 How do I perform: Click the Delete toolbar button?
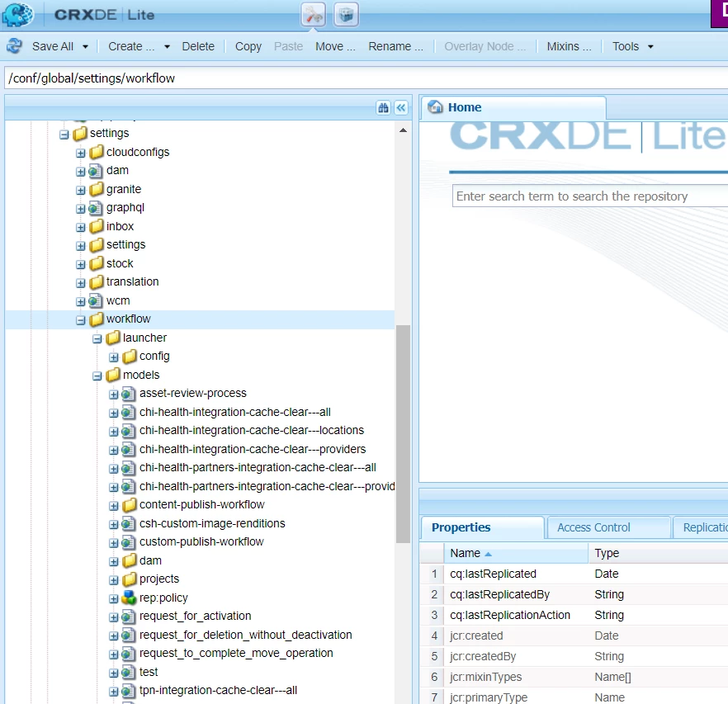click(x=198, y=46)
